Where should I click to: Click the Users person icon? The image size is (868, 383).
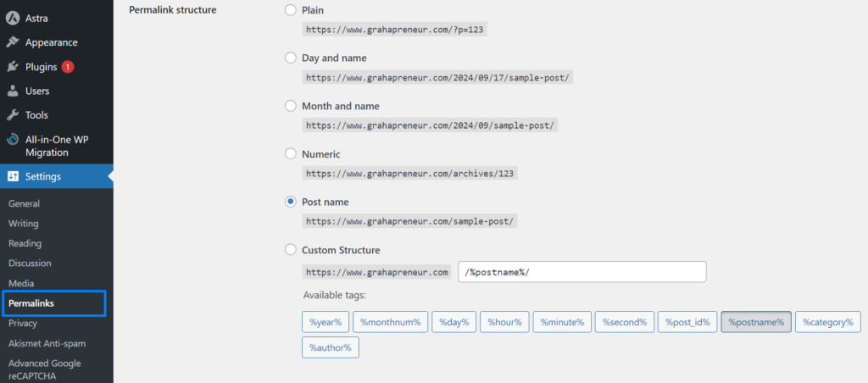(x=13, y=91)
